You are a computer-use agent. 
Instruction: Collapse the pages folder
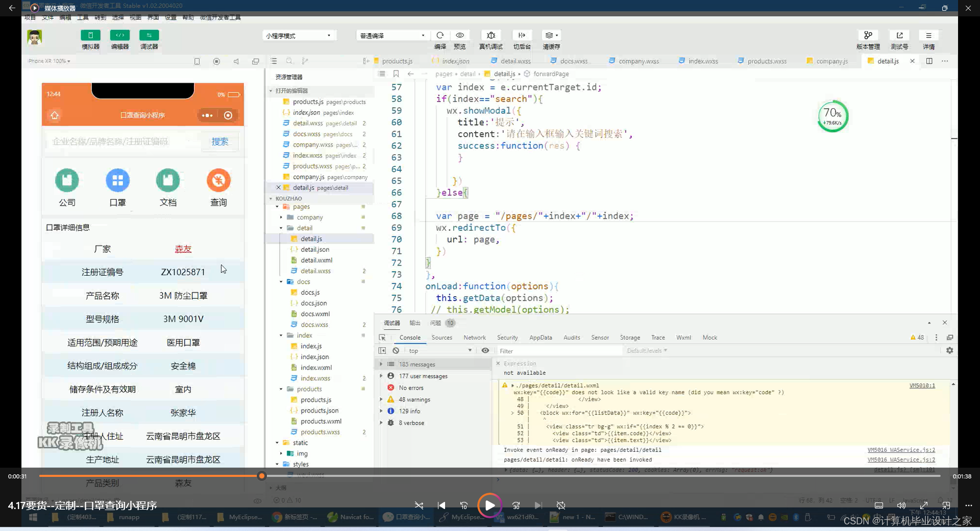pyautogui.click(x=277, y=207)
